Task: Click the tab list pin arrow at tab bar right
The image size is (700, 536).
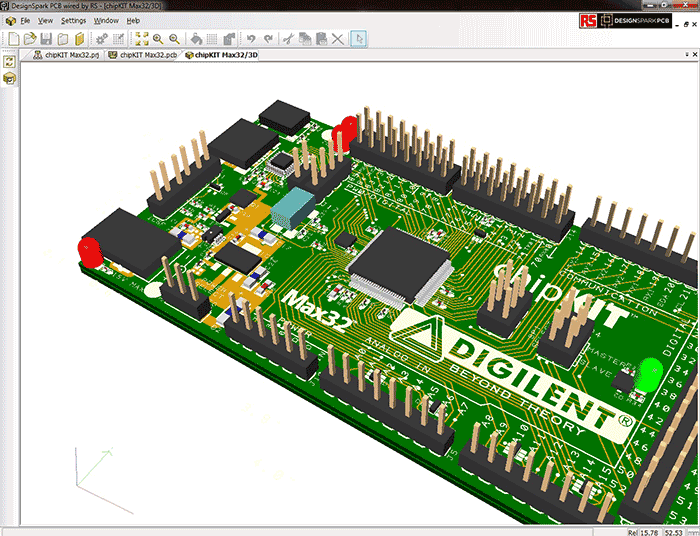Action: coord(687,54)
